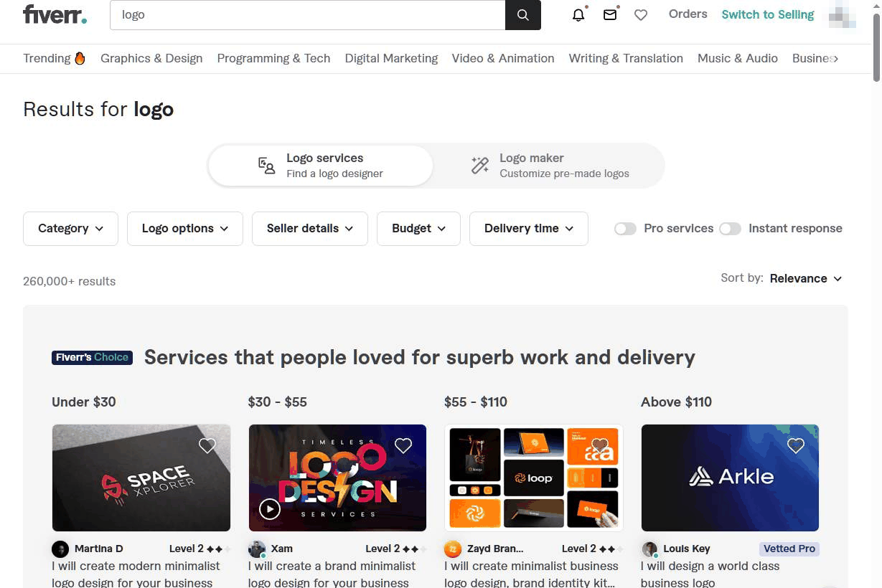Open the Sort by Relevance dropdown
The image size is (882, 588).
click(806, 278)
